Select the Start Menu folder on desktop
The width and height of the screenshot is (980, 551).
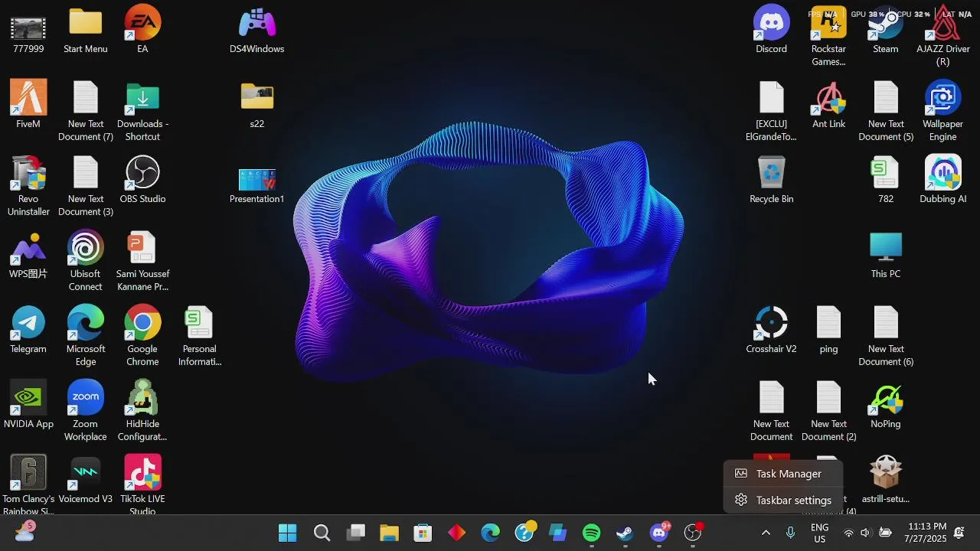click(x=85, y=30)
